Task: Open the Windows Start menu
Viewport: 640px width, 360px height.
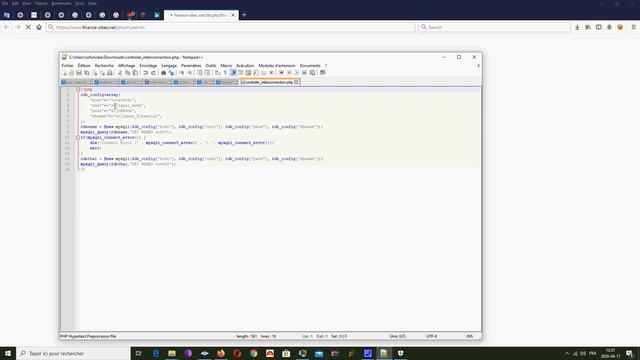Action: 8,353
